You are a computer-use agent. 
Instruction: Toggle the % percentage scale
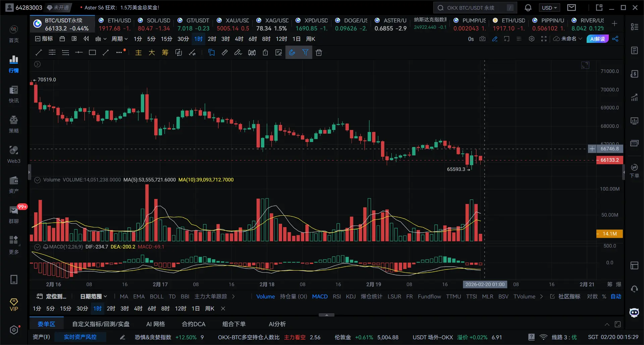point(604,296)
